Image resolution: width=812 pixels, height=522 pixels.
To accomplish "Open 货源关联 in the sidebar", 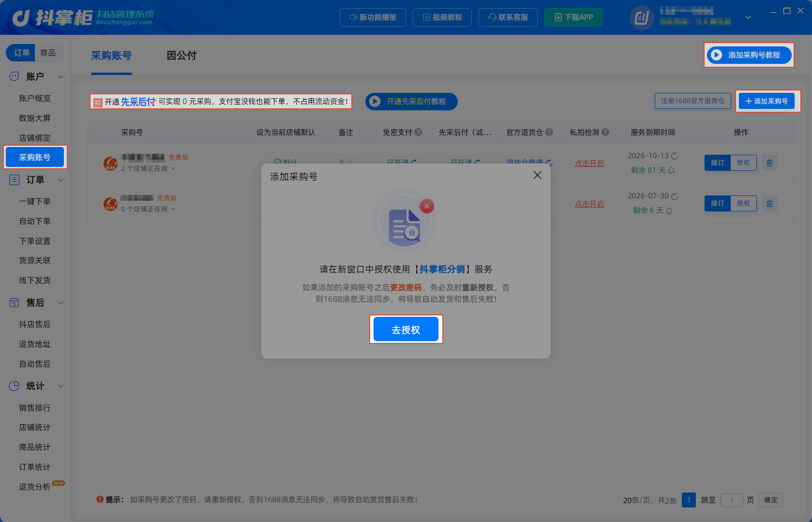I will click(x=35, y=260).
